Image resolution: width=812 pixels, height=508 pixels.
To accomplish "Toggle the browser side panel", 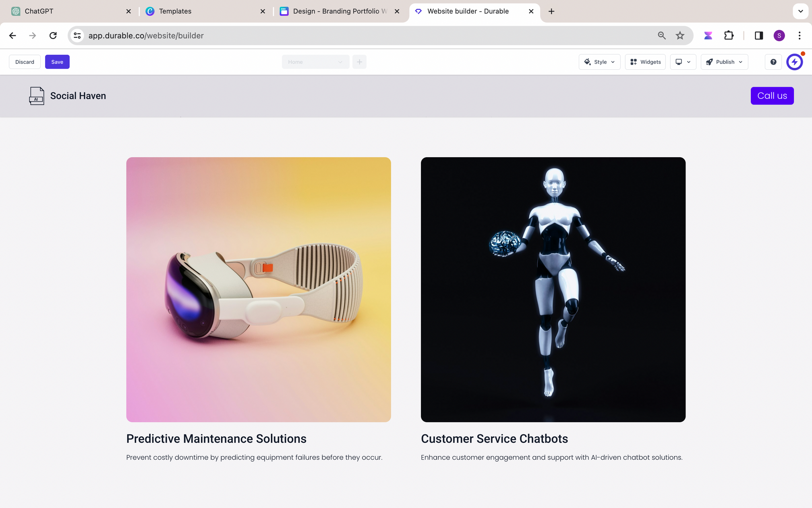I will click(759, 35).
